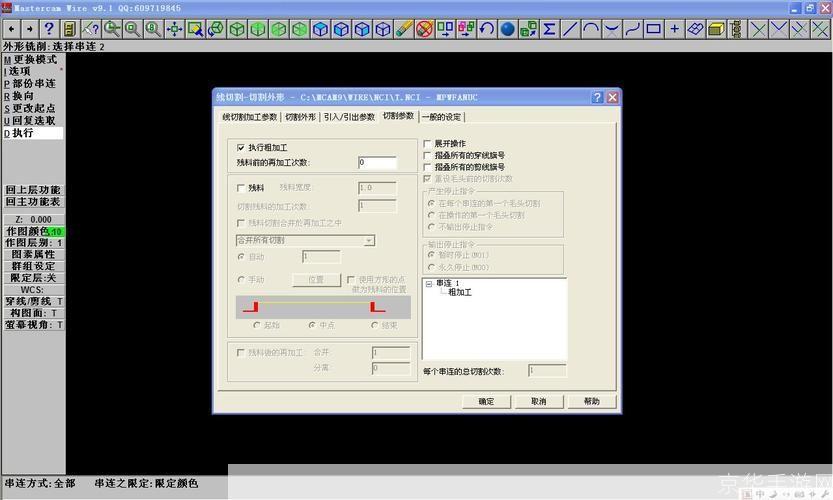This screenshot has height=500, width=833.
Task: Open help via blue question mark icon
Action: 49,29
